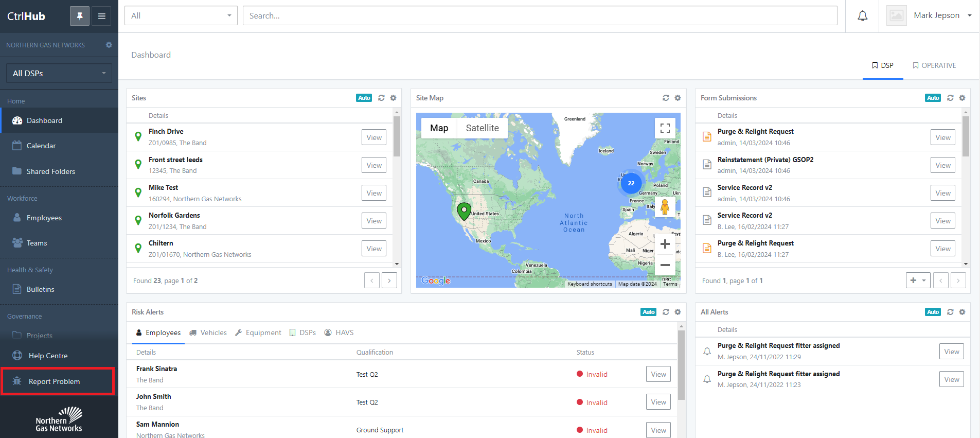View the Finch Drive site
This screenshot has width=980, height=438.
point(374,137)
